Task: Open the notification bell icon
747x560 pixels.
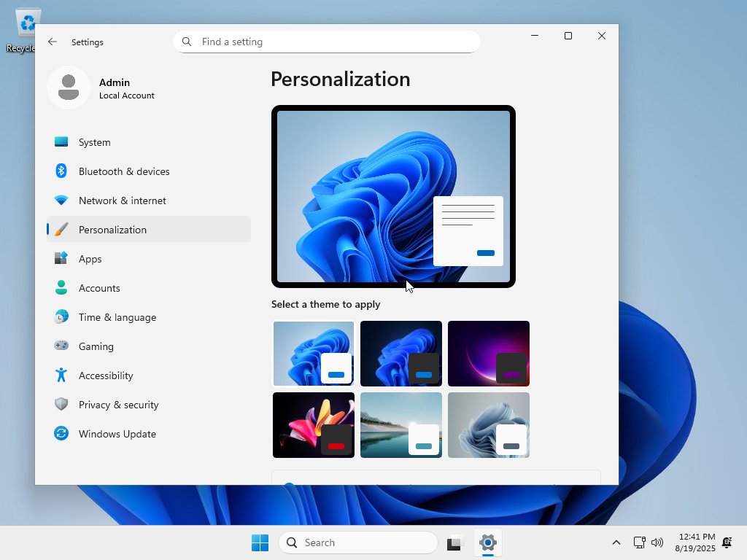Action: pyautogui.click(x=727, y=542)
